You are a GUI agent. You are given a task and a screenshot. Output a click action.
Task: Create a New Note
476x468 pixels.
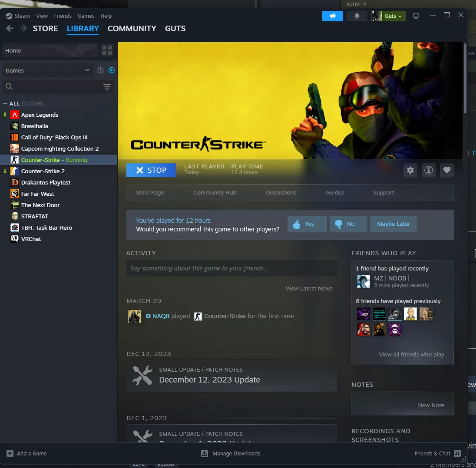click(431, 405)
